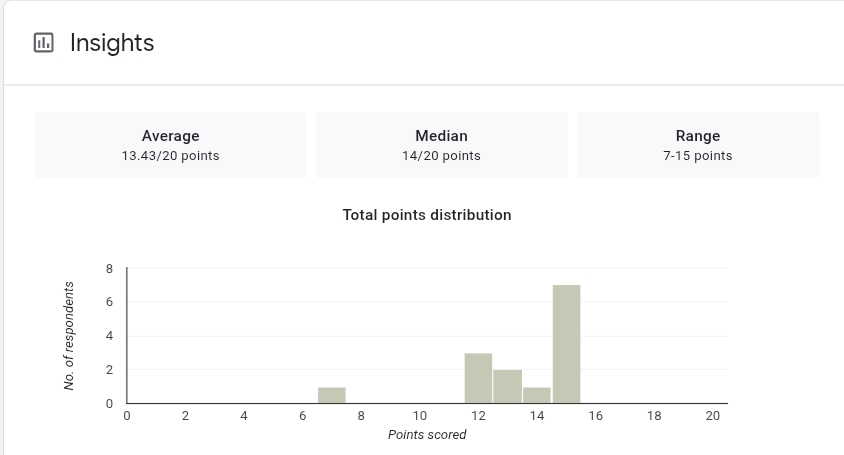844x455 pixels.
Task: Click the Points scored axis label
Action: coord(427,435)
